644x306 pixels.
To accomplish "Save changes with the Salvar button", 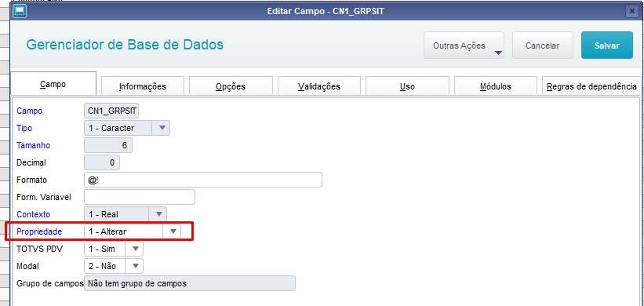I will [607, 46].
